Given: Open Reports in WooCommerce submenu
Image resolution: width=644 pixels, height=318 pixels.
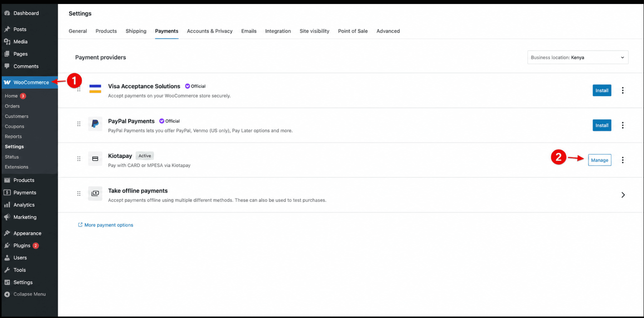Looking at the screenshot, I should coord(13,136).
